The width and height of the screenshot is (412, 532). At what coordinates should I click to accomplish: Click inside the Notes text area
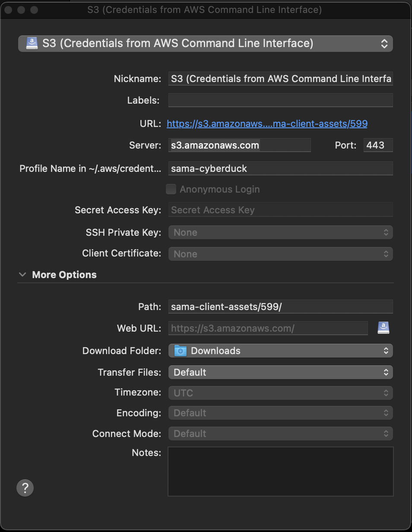280,472
